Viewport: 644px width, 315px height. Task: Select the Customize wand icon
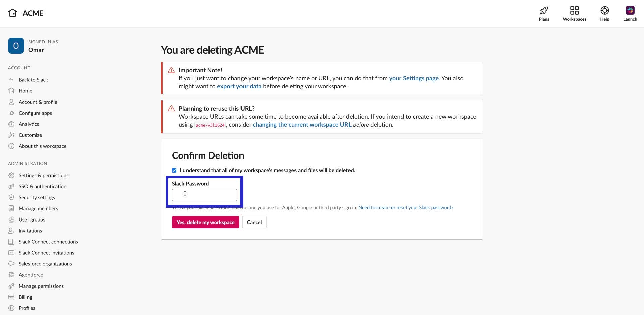11,135
